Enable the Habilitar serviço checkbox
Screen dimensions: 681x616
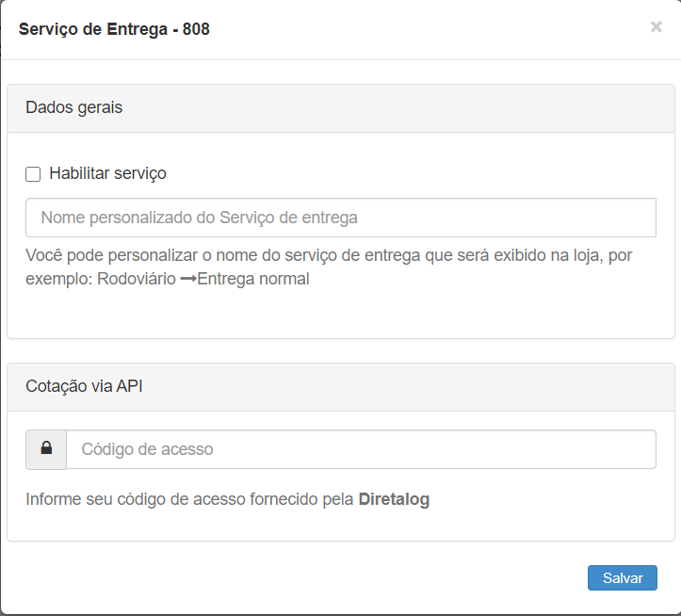tap(33, 174)
